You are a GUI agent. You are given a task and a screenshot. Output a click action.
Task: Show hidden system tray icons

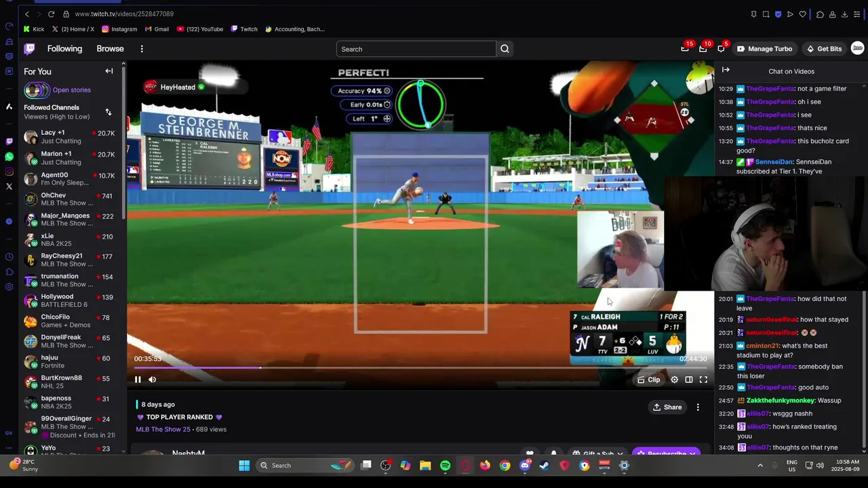point(760,466)
